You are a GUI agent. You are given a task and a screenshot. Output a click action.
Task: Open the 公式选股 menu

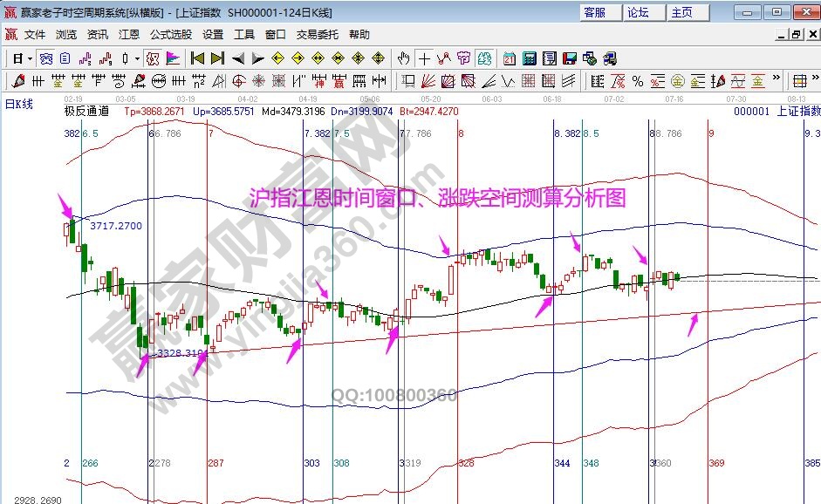coord(170,35)
